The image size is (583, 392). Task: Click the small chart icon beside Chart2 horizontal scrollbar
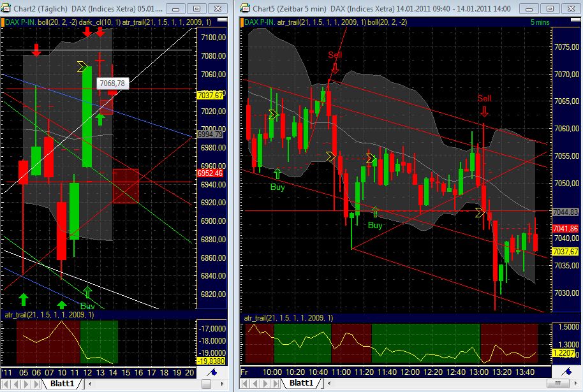212,373
